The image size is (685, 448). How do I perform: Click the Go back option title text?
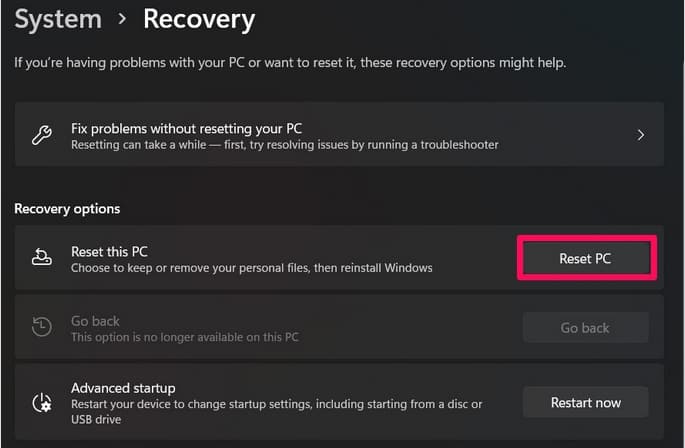(95, 321)
